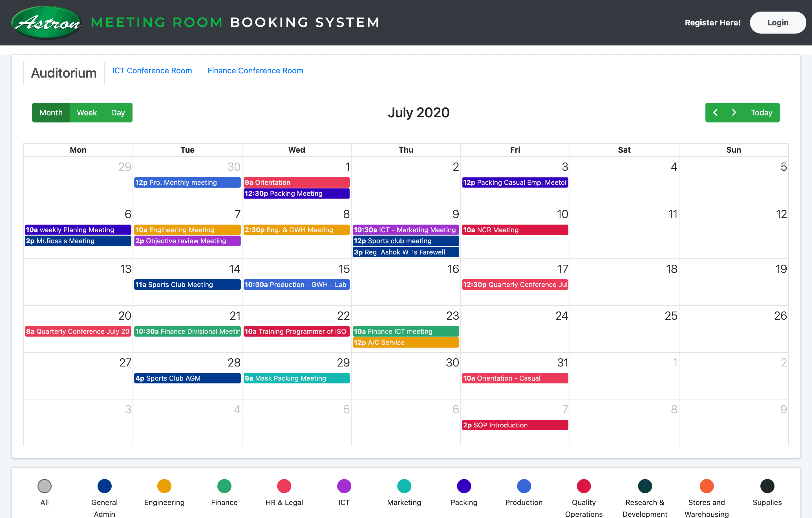Open ICT Conference Room tab

[x=152, y=71]
